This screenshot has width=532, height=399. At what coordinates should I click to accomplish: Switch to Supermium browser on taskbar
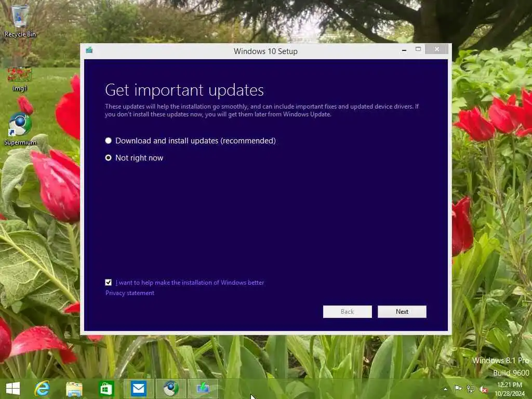point(170,389)
